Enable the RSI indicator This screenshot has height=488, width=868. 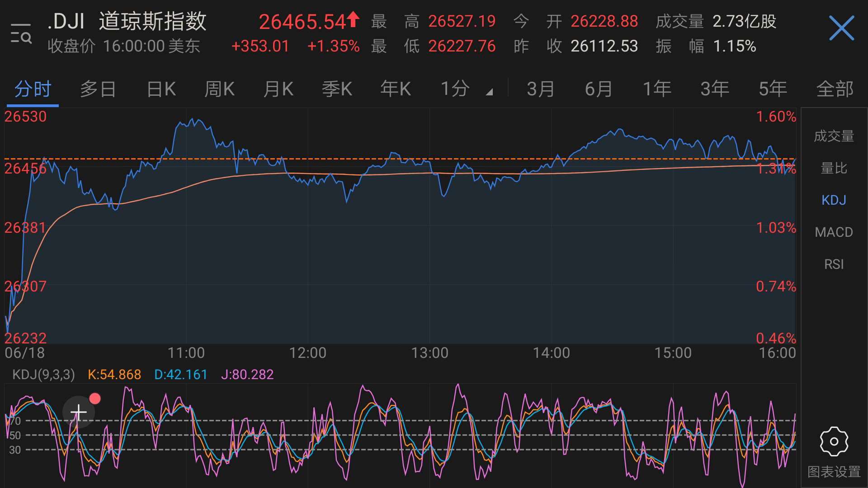pyautogui.click(x=834, y=264)
